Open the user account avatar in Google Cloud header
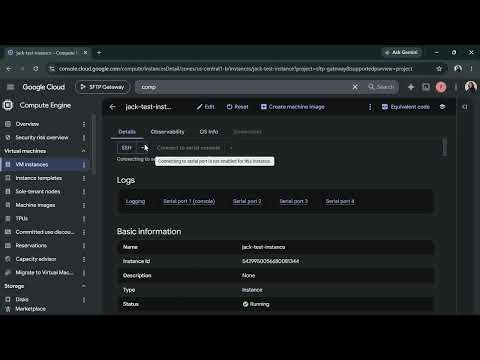 [471, 87]
